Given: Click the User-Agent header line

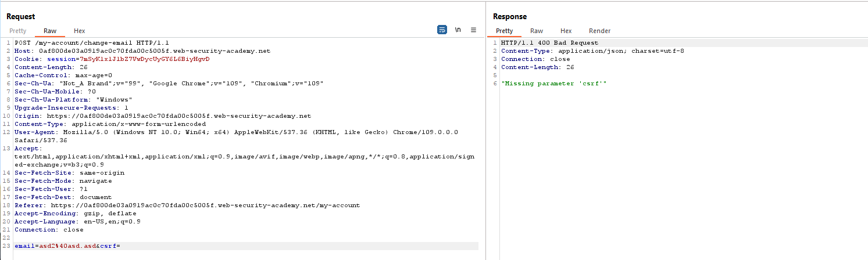Looking at the screenshot, I should pos(236,132).
